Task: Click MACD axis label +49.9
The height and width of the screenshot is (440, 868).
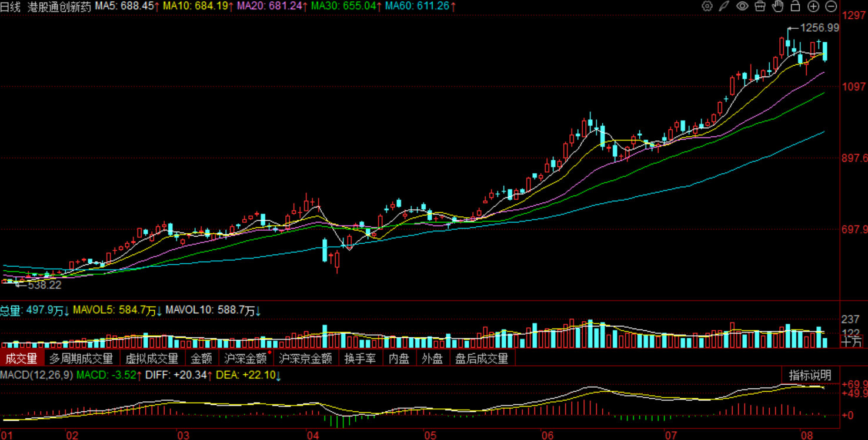Action: coord(855,394)
